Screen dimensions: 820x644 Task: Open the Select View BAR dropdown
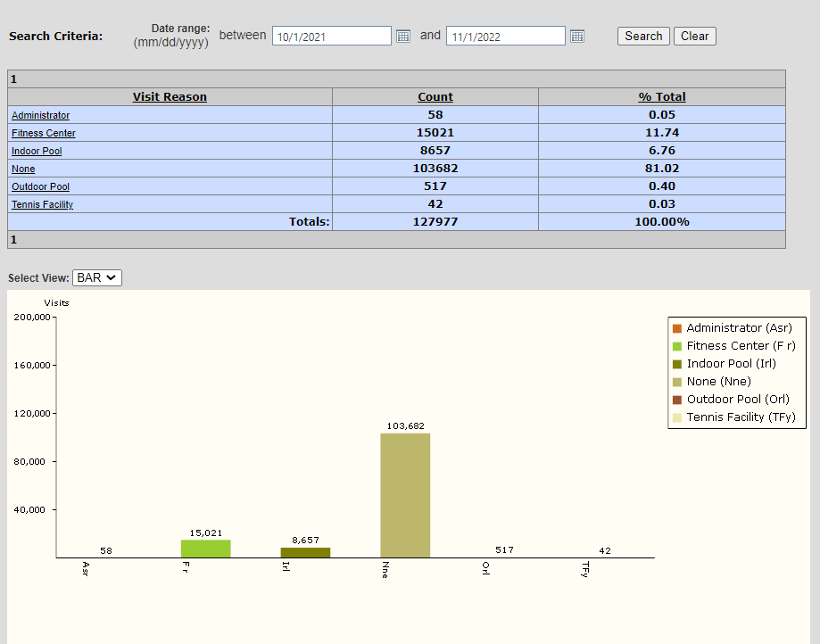point(96,277)
